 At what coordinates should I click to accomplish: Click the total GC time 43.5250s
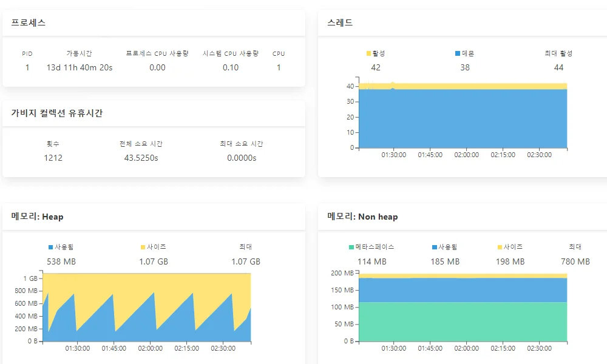point(141,158)
